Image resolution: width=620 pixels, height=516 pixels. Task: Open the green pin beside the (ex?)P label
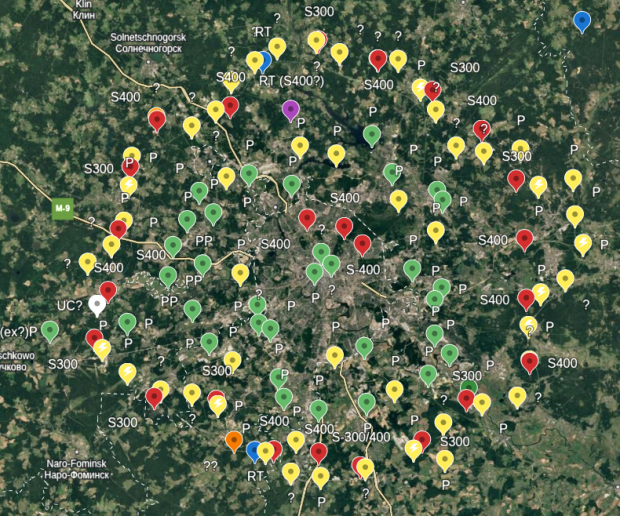50,330
